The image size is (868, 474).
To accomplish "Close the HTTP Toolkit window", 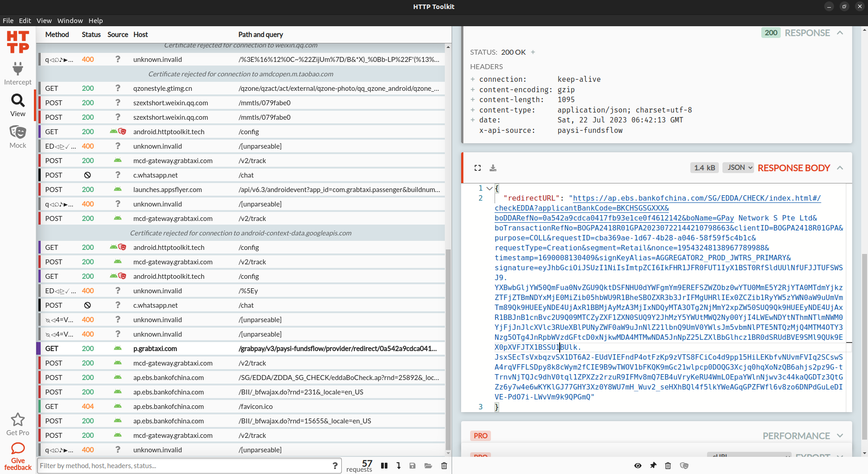I will [x=860, y=7].
